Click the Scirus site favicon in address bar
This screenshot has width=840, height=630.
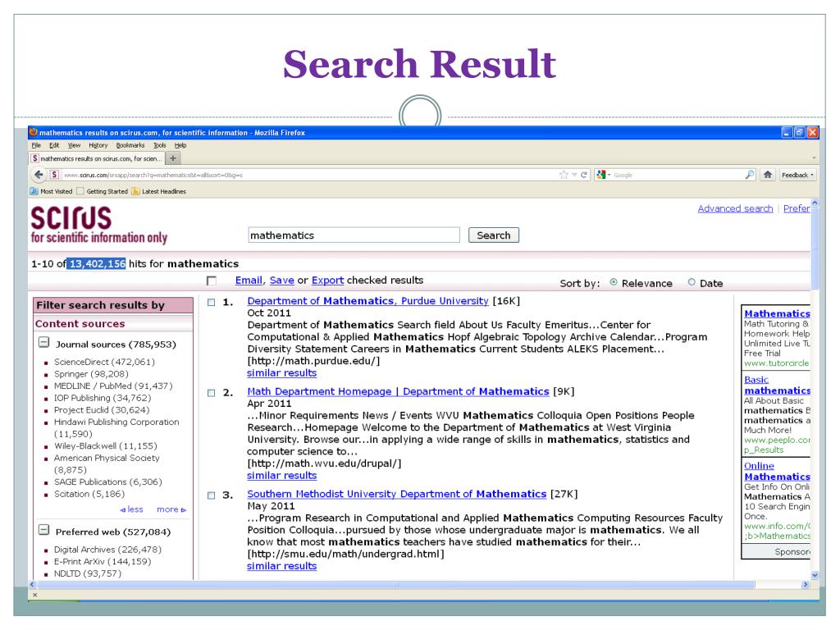[x=54, y=175]
